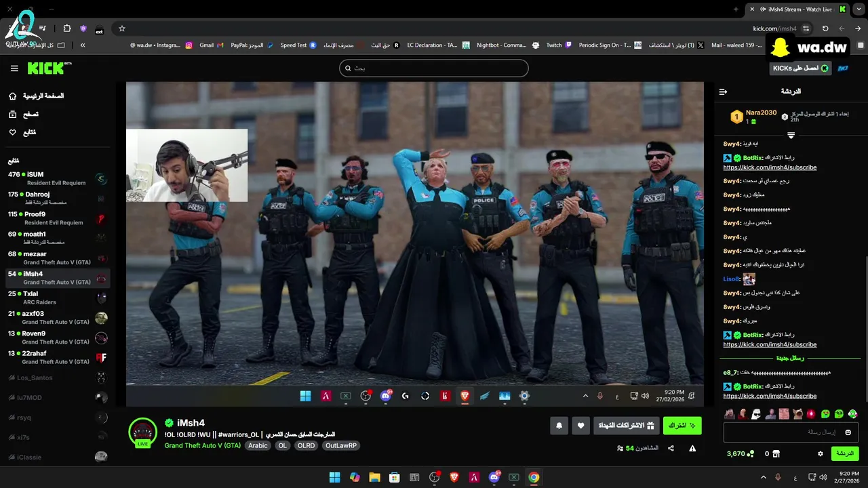Click the OutLawRP tag
Screen dimensions: 868x488
(341, 445)
